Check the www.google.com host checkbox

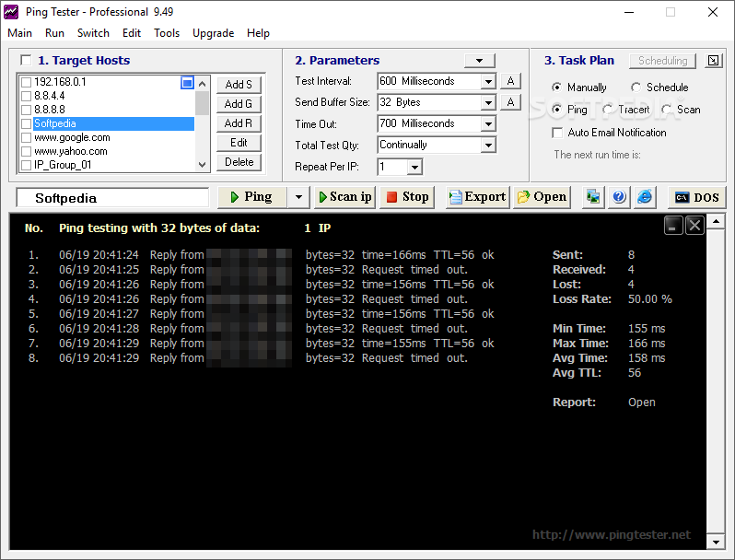pyautogui.click(x=27, y=138)
